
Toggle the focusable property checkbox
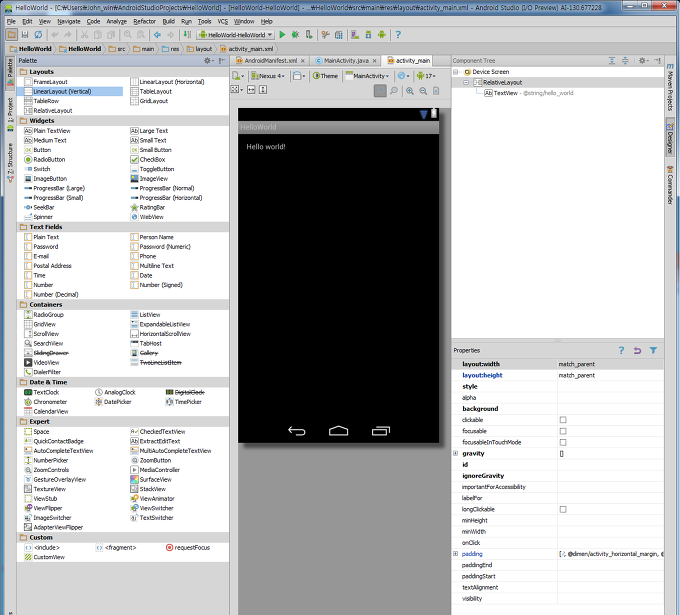pos(563,431)
